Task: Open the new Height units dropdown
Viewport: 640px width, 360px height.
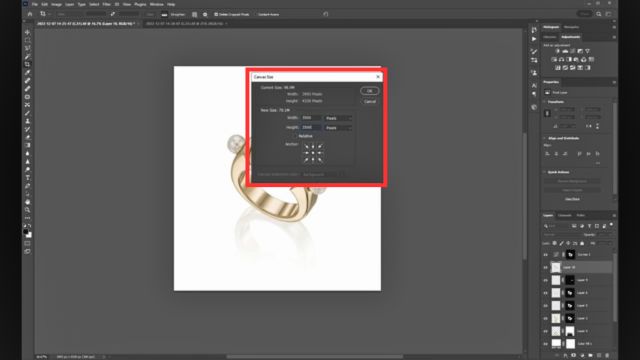Action: 338,128
